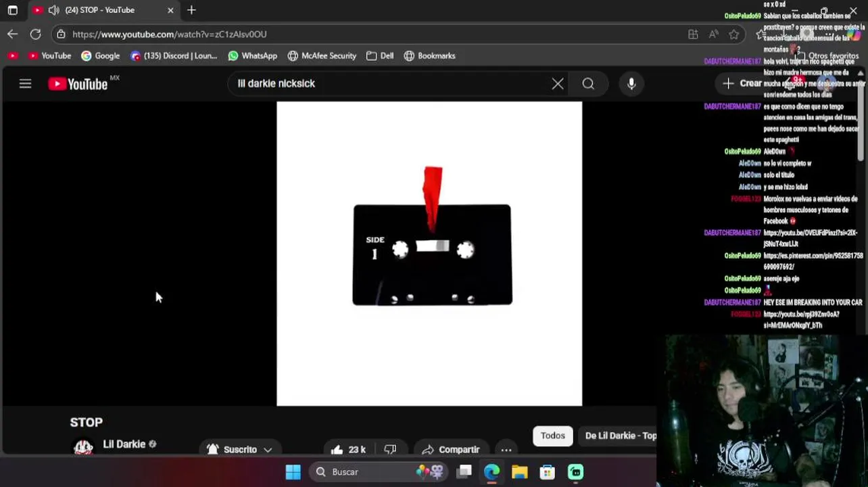Open Microsoft Store from taskbar

(x=548, y=471)
